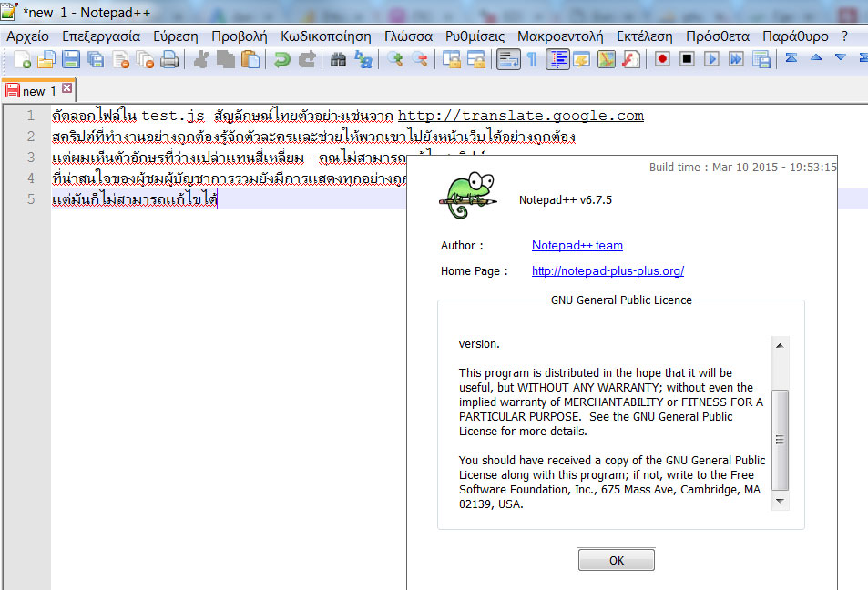Toggle Show all characters pilcrow icon
868x590 pixels.
pos(532,59)
